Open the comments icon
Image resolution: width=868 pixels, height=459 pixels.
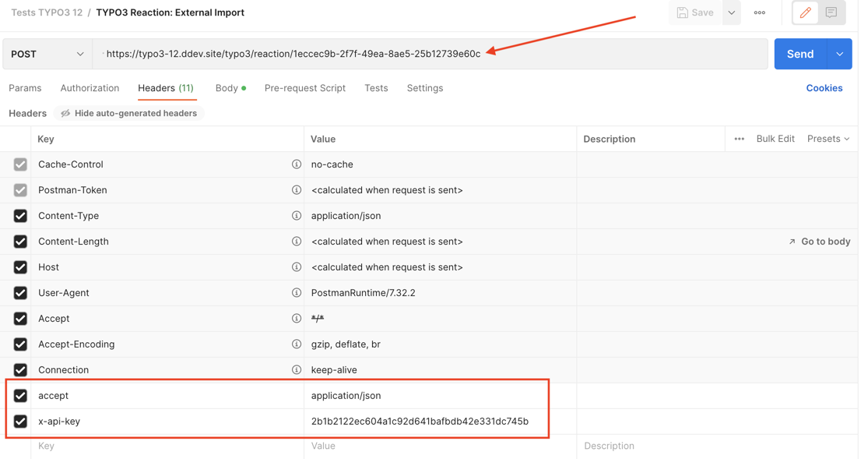831,12
